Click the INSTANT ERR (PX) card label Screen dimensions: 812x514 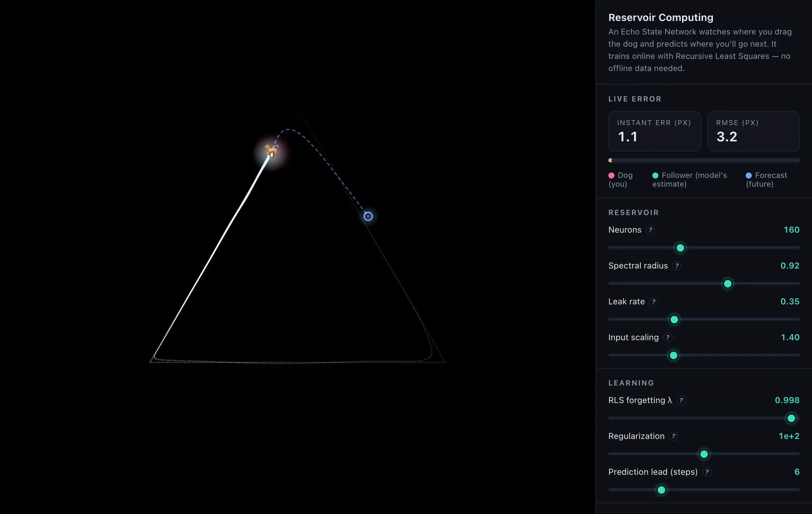click(654, 123)
